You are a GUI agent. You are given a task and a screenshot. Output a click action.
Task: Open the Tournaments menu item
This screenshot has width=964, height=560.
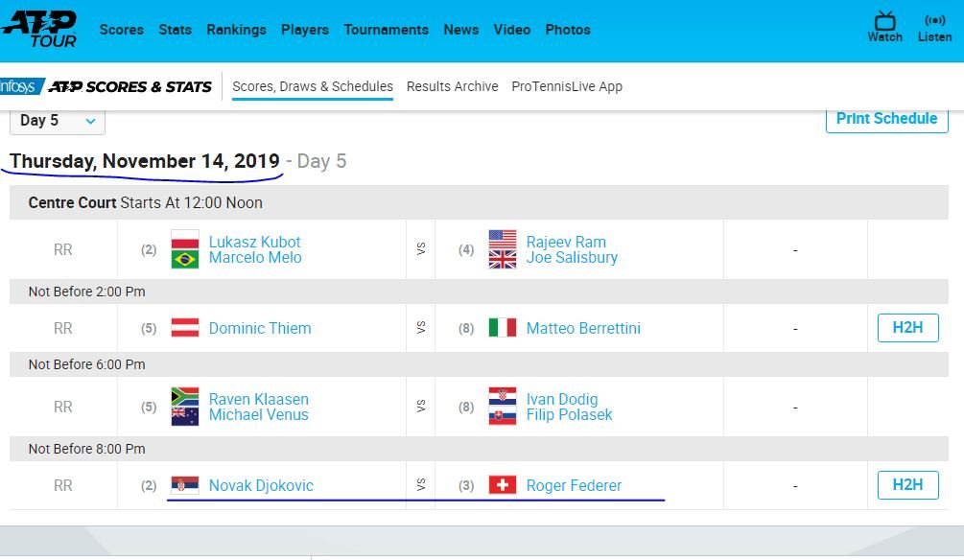pos(386,30)
